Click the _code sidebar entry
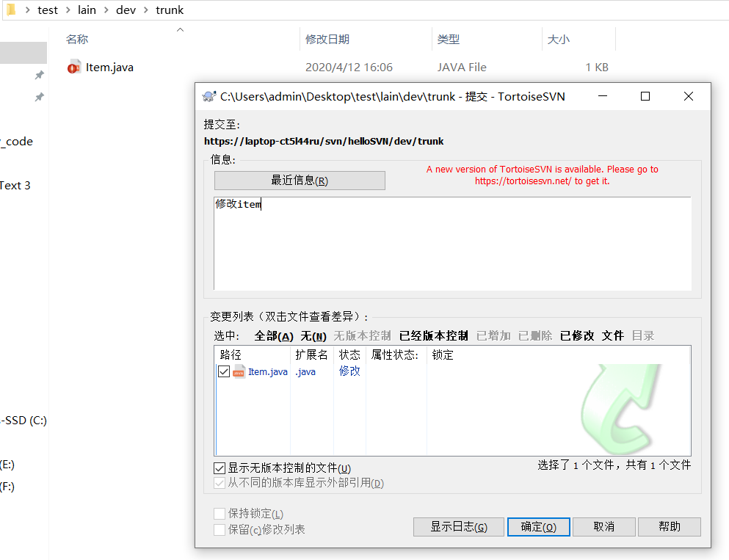Viewport: 729px width, 560px height. click(17, 141)
